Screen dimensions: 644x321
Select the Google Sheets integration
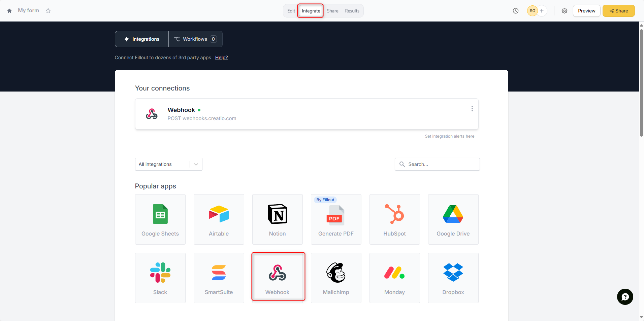pyautogui.click(x=160, y=219)
